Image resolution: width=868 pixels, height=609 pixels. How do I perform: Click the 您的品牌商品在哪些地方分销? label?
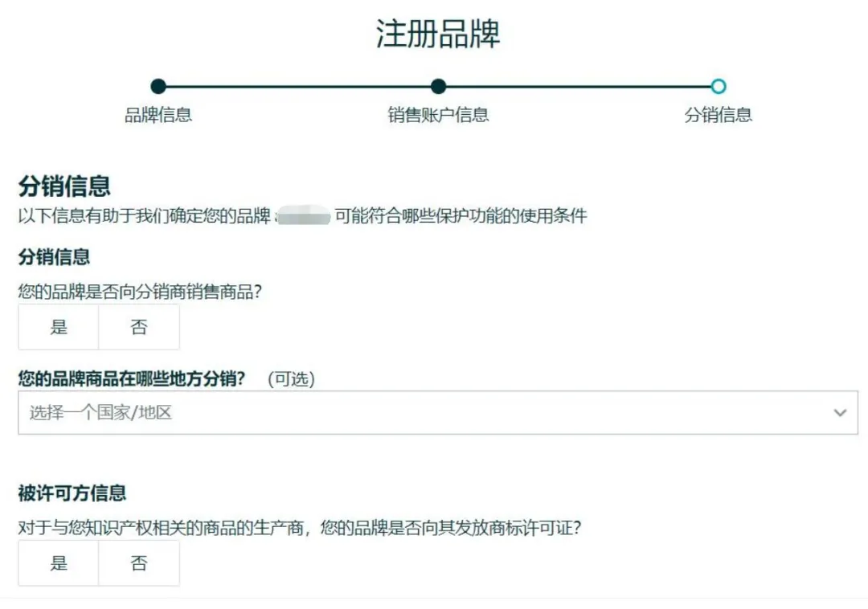coord(132,379)
